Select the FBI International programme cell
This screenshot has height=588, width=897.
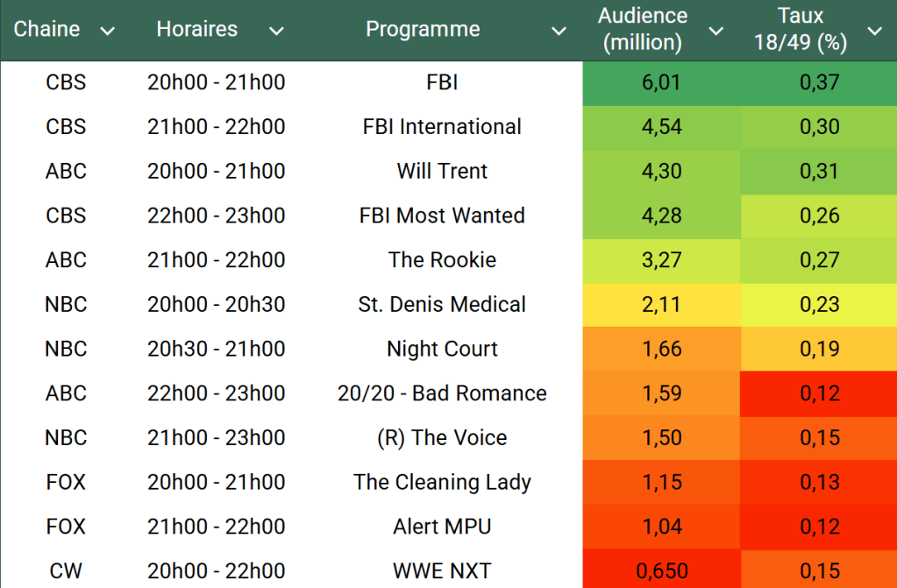coord(442,127)
